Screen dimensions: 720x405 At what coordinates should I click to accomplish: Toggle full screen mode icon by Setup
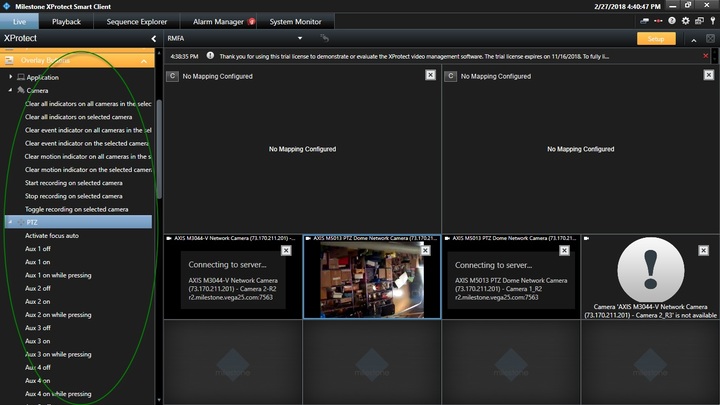(x=710, y=38)
